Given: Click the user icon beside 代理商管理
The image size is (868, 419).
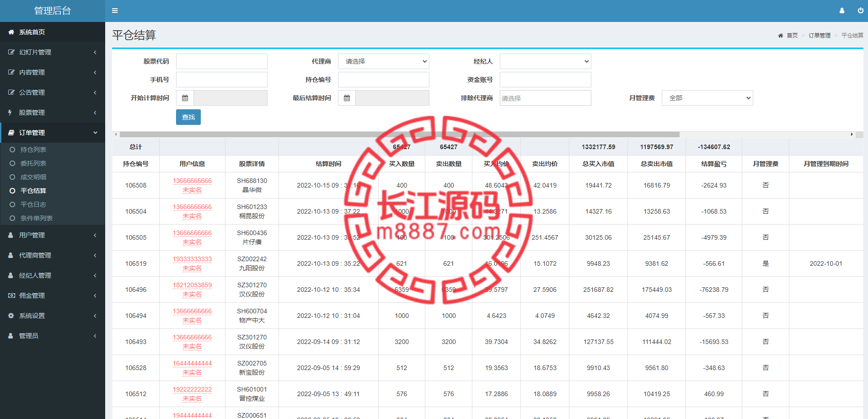Looking at the screenshot, I should click(x=11, y=255).
